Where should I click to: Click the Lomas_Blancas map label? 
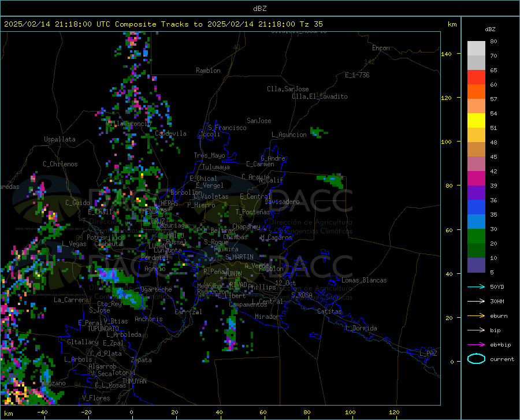(364, 280)
